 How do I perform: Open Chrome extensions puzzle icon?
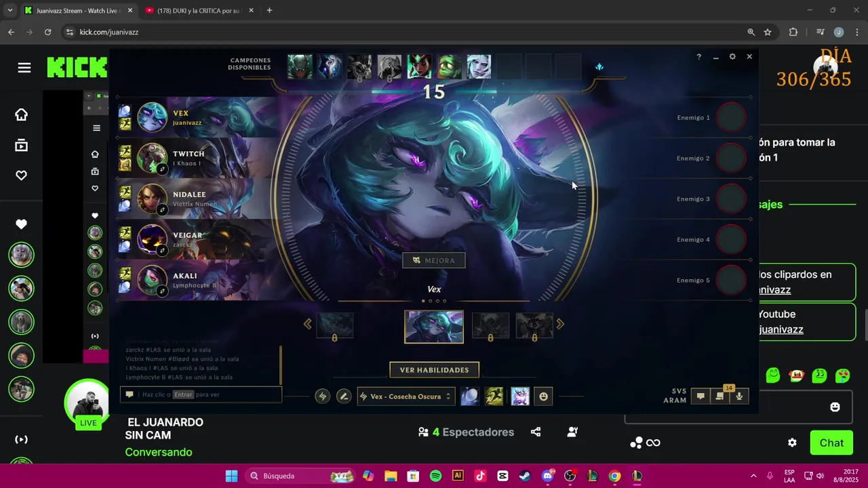point(793,32)
